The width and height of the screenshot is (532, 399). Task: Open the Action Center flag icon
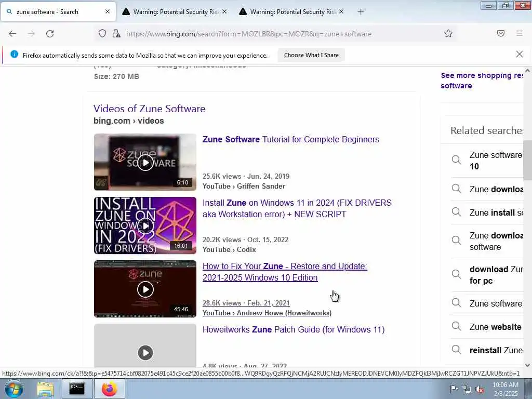coord(454,389)
